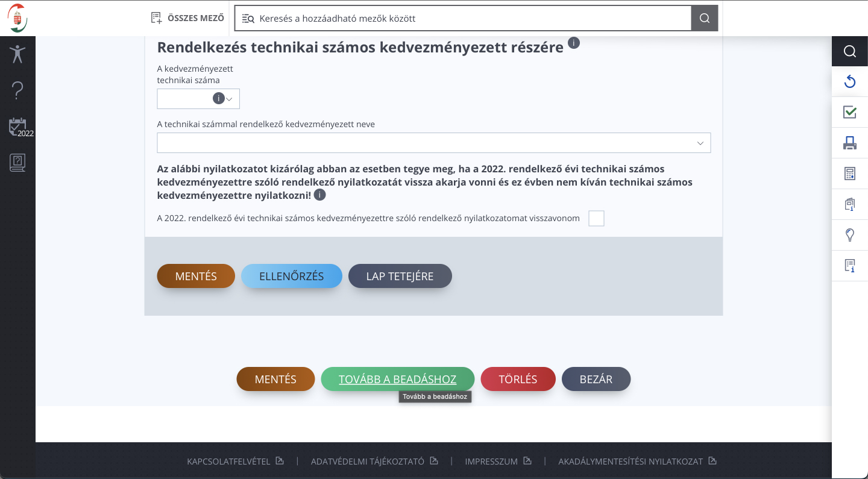Viewport: 868px width, 479px height.
Task: Click the LAP TETEJÉRE button
Action: coord(400,277)
